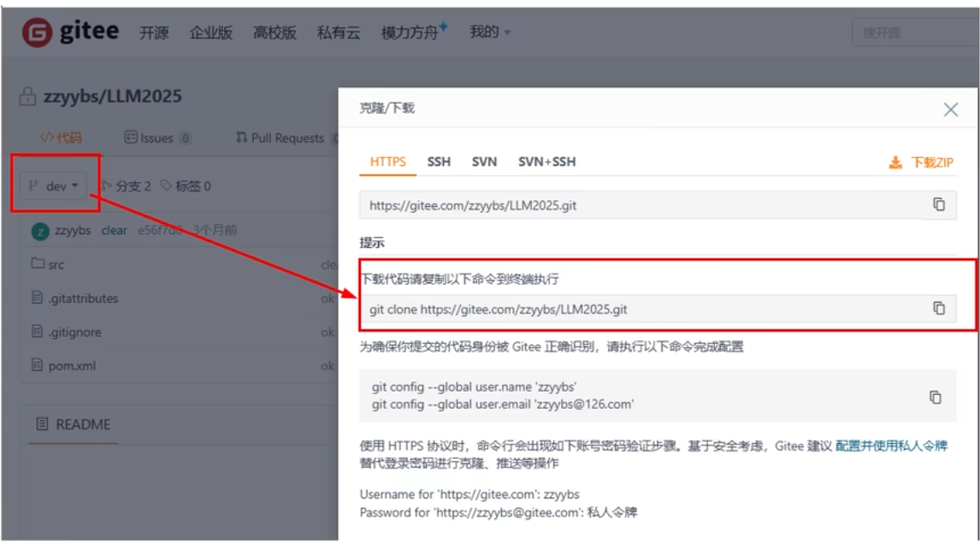Copy the git config commands
Viewport: 980px width, 542px height.
[935, 397]
